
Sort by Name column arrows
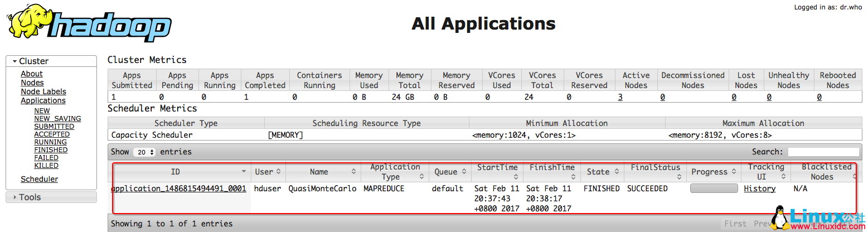pos(353,172)
